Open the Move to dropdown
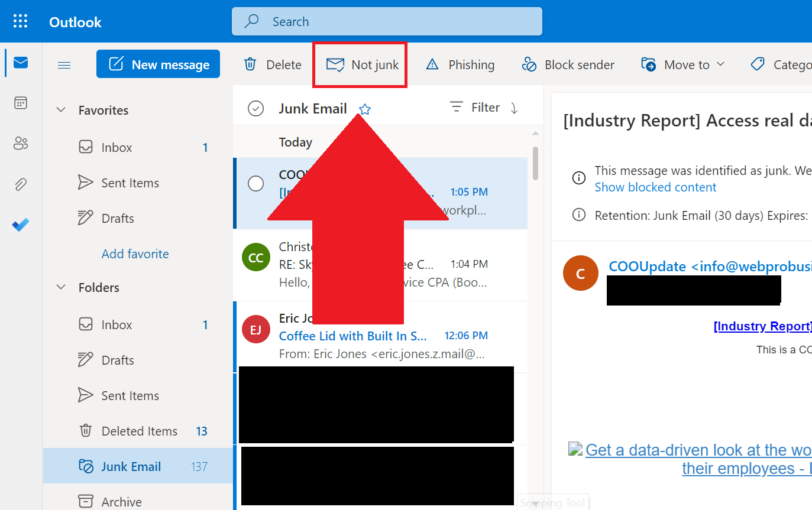The image size is (812, 510). 683,65
